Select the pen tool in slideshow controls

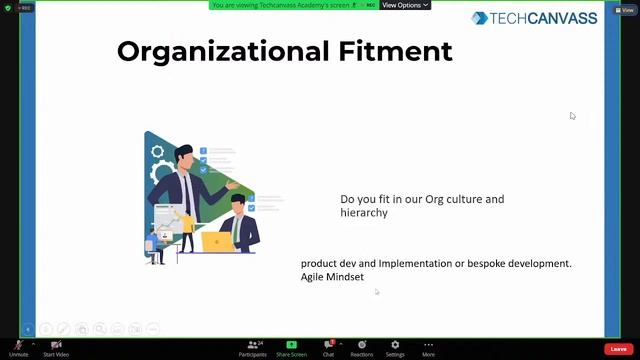click(63, 329)
